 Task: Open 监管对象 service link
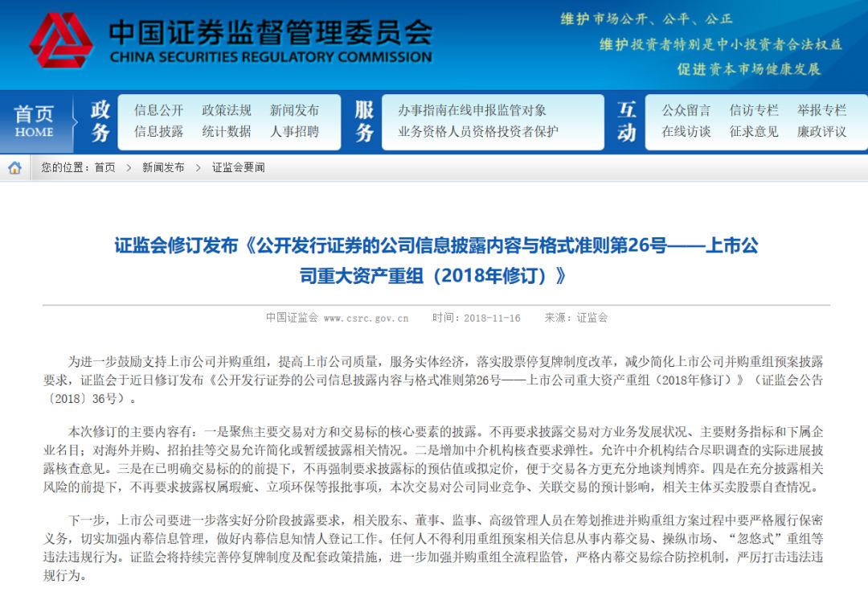522,110
